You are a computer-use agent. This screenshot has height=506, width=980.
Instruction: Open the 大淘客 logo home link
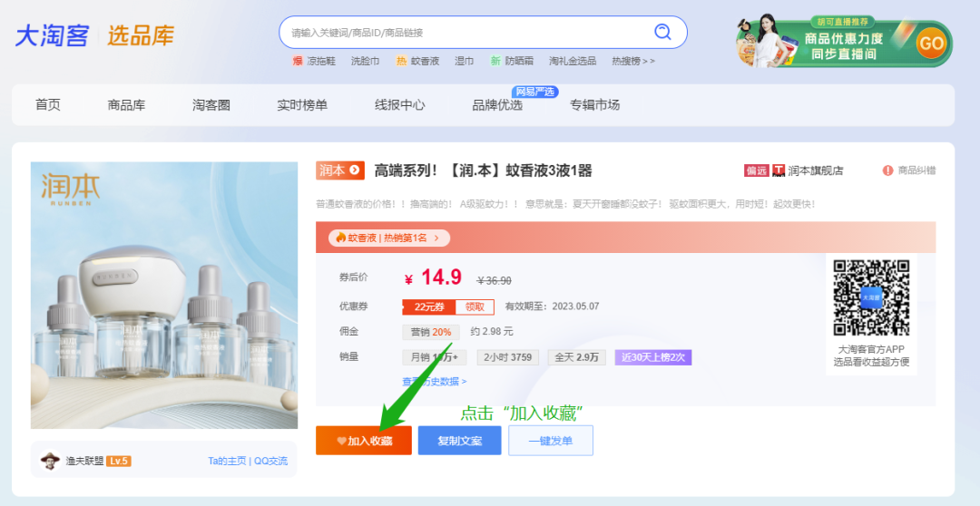pos(53,35)
